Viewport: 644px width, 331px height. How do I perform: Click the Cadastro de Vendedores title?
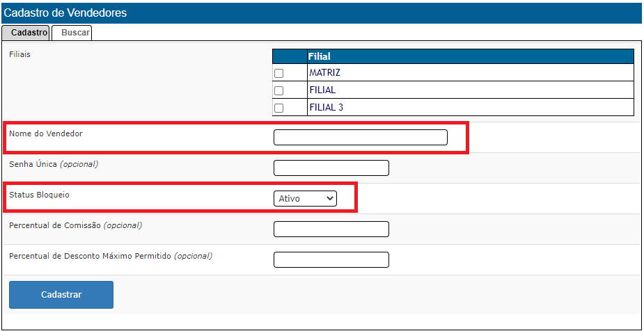65,13
